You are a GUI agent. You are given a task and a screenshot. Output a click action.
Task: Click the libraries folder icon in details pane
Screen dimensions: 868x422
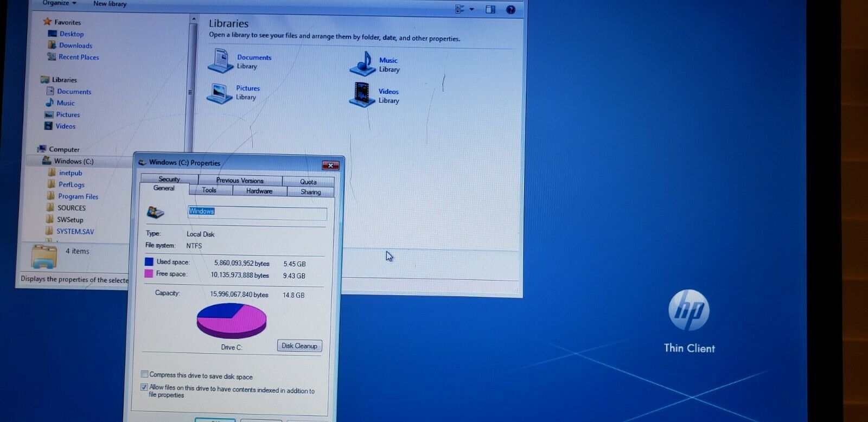44,256
